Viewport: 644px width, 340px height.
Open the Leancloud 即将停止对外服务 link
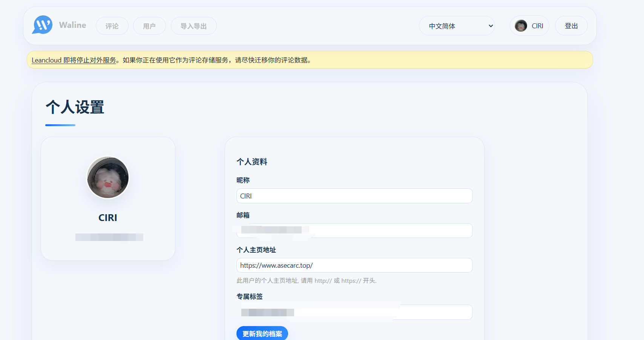pyautogui.click(x=74, y=60)
